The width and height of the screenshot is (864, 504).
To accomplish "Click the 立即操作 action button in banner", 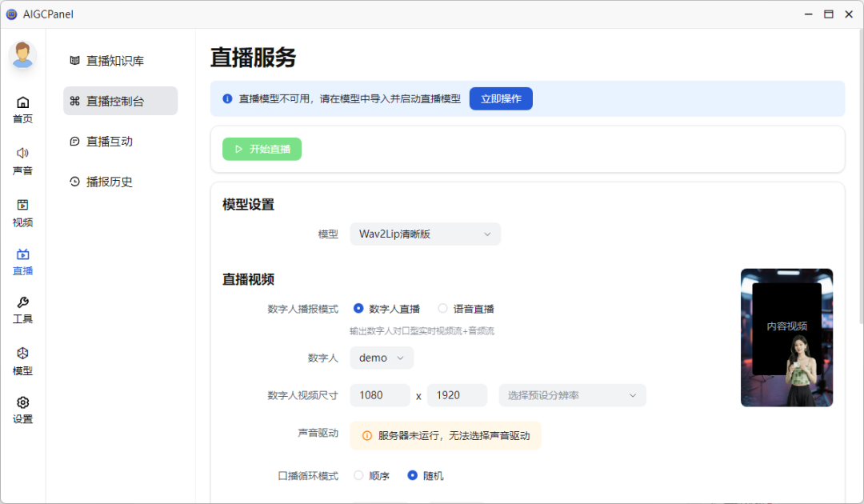I will pos(501,98).
